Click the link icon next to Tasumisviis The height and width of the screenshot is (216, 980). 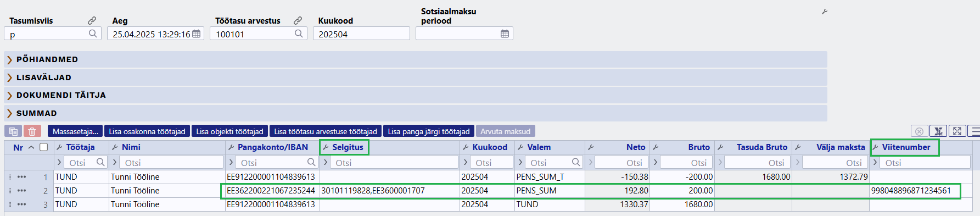point(92,20)
